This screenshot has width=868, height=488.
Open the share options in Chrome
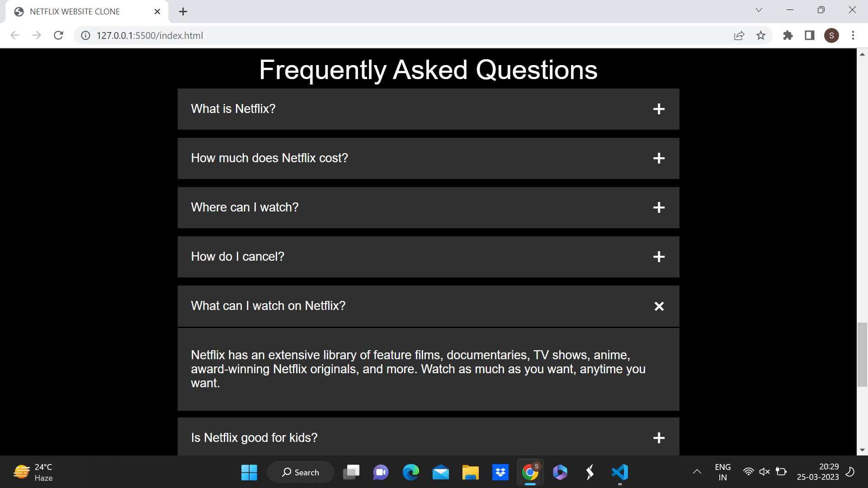click(x=739, y=35)
